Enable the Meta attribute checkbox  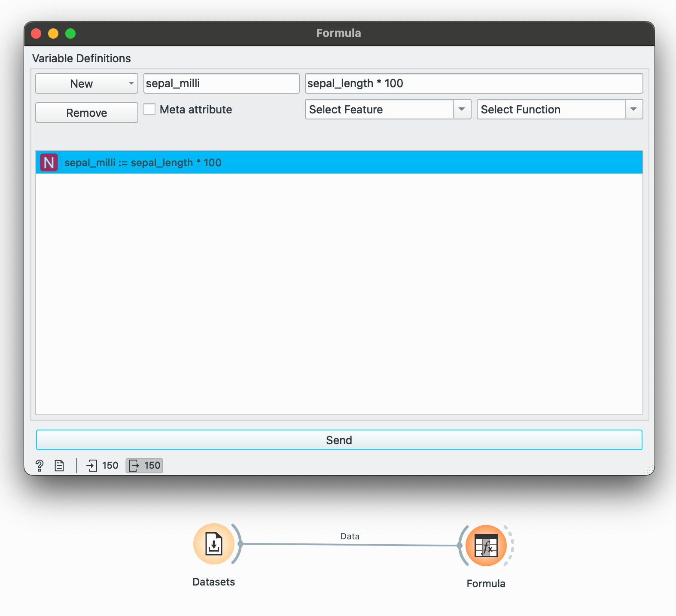tap(149, 110)
